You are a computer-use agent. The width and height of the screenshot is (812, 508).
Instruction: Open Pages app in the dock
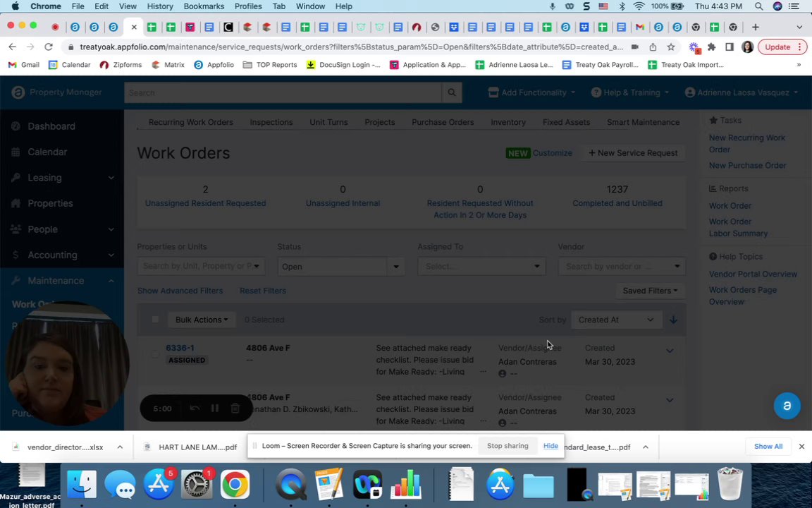coord(329,485)
